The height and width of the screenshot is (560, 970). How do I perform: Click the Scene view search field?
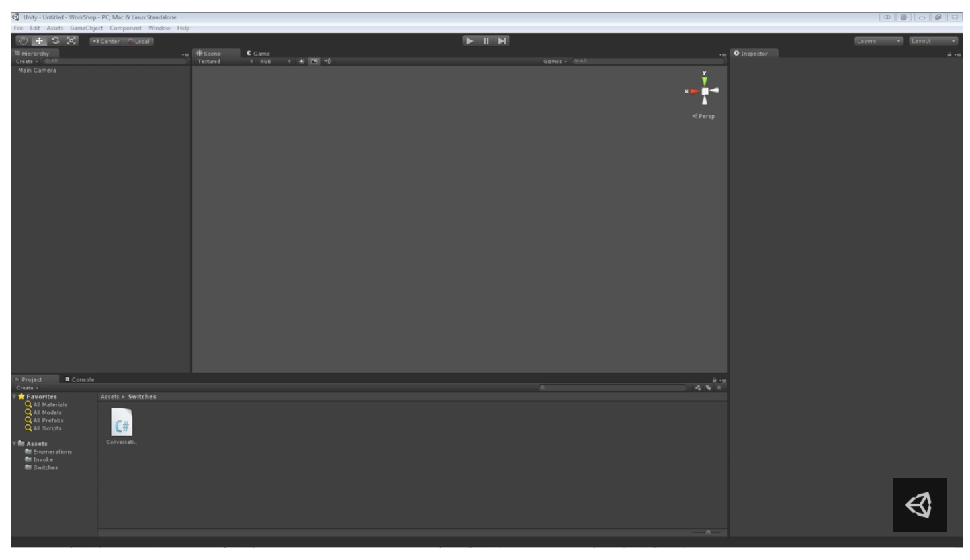pyautogui.click(x=648, y=61)
